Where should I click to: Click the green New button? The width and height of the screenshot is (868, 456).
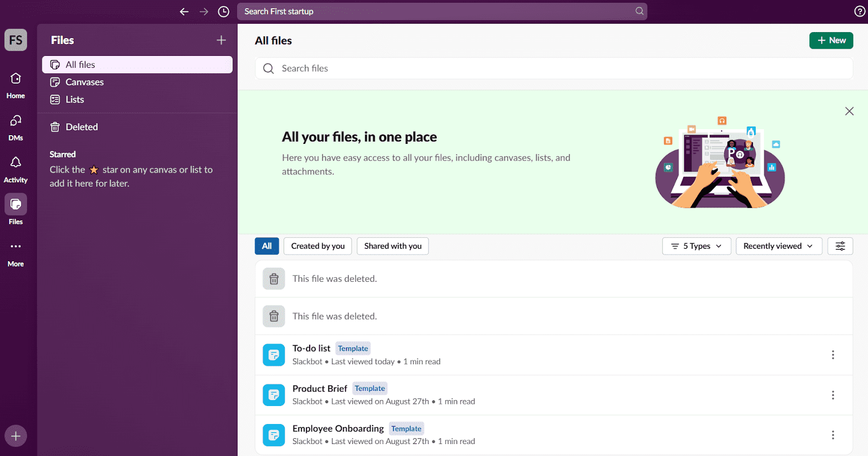pyautogui.click(x=831, y=40)
